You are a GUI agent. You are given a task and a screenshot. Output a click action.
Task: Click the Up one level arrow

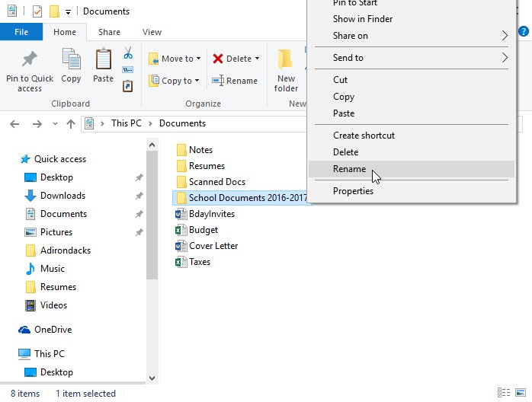71,124
